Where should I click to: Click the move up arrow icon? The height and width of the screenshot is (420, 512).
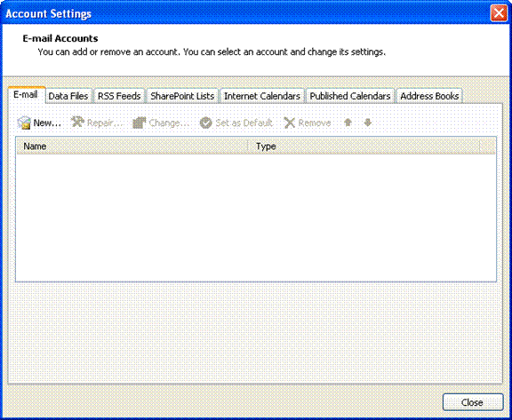[348, 123]
